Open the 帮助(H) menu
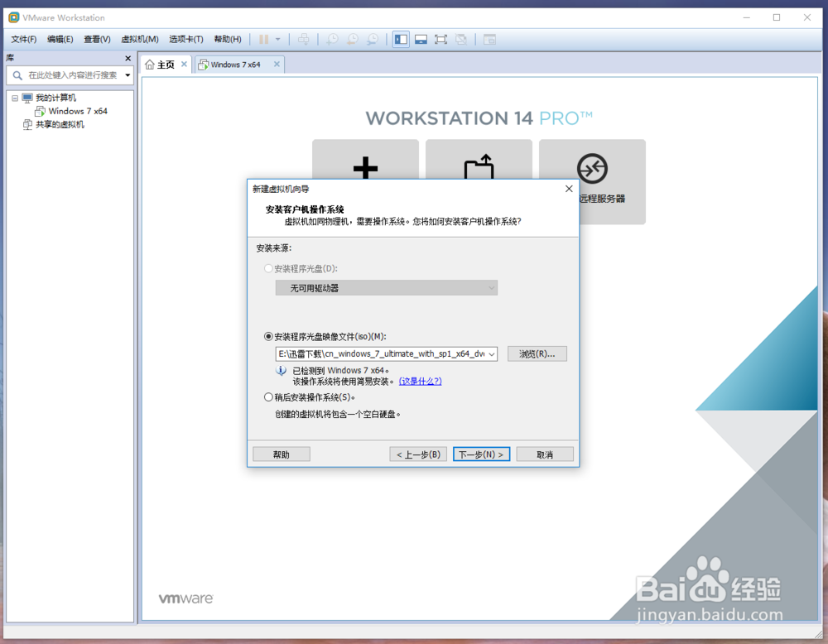 click(228, 39)
